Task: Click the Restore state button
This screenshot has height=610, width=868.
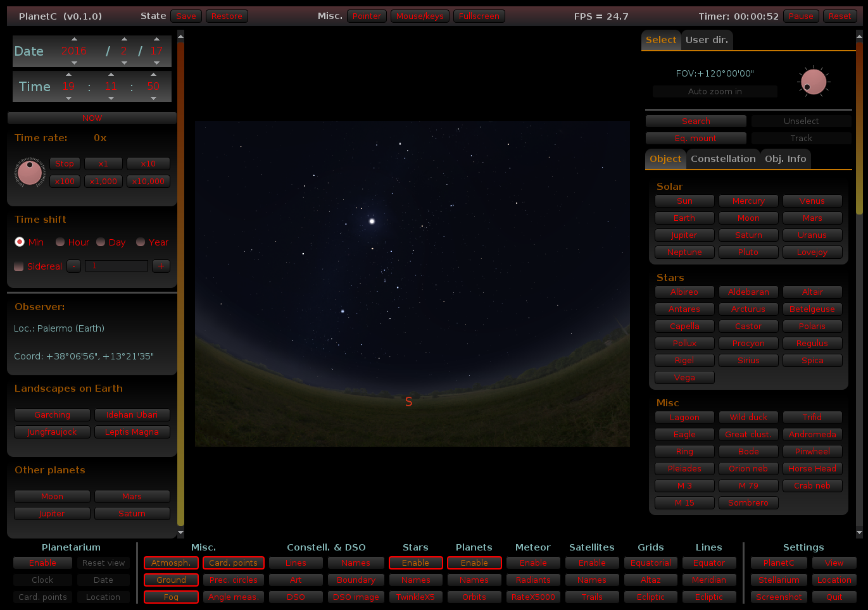Action: (x=227, y=16)
